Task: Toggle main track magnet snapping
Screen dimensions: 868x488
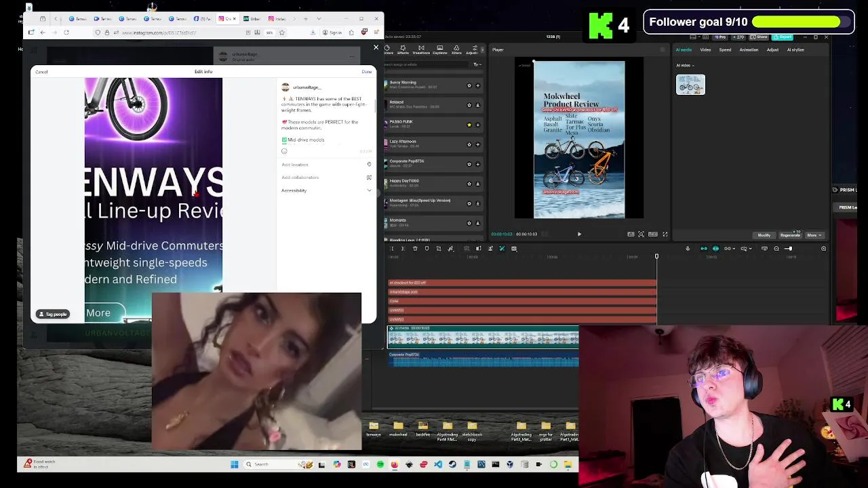Action: pyautogui.click(x=703, y=249)
